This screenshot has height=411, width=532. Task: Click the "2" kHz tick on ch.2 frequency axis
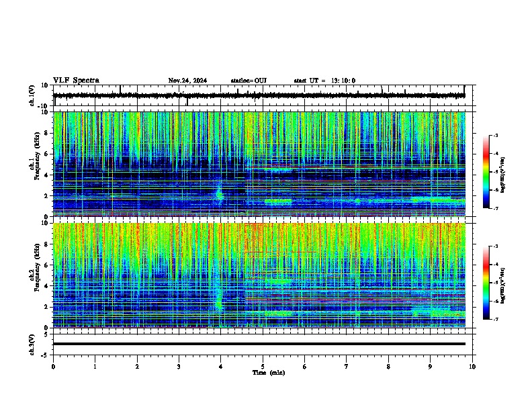[x=46, y=307]
